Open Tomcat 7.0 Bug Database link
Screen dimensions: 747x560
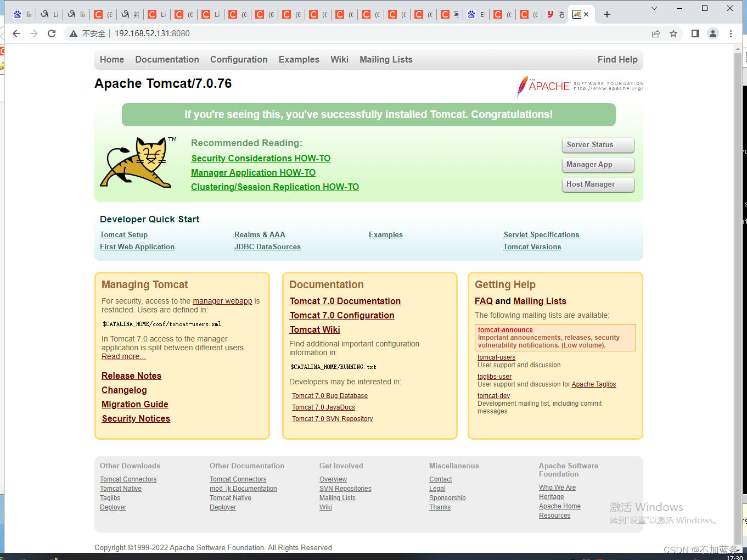coord(330,396)
